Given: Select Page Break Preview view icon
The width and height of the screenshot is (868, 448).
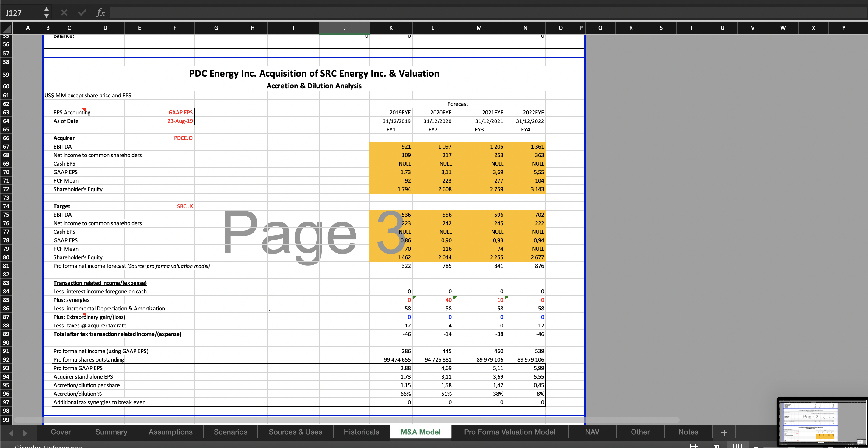Looking at the screenshot, I should (x=738, y=446).
